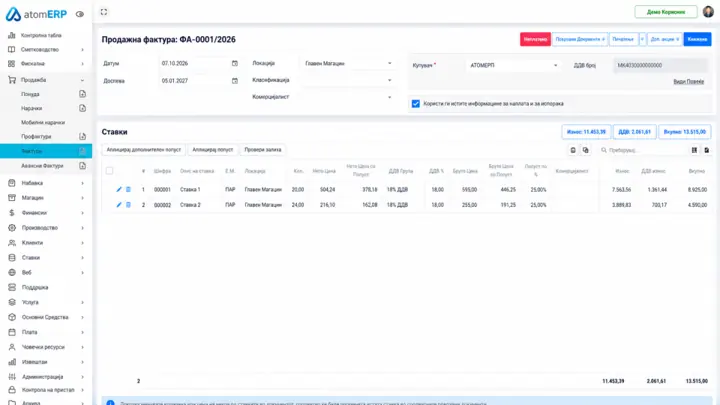
Task: Click the Администрација sliders icon
Action: tap(12, 377)
